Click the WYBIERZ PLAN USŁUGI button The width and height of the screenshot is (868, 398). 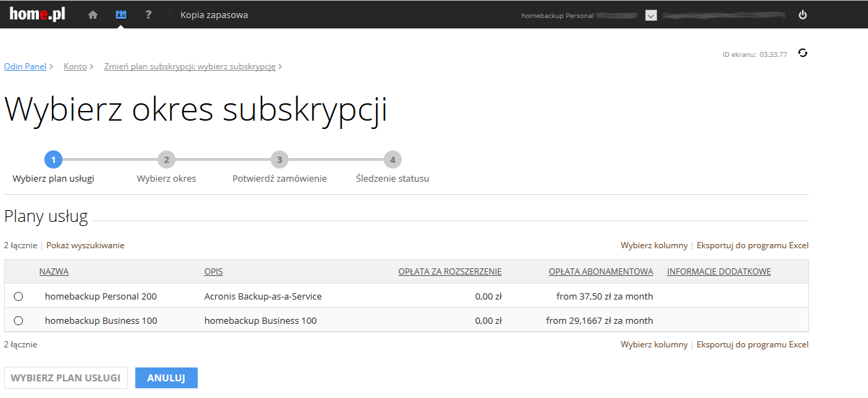[66, 378]
